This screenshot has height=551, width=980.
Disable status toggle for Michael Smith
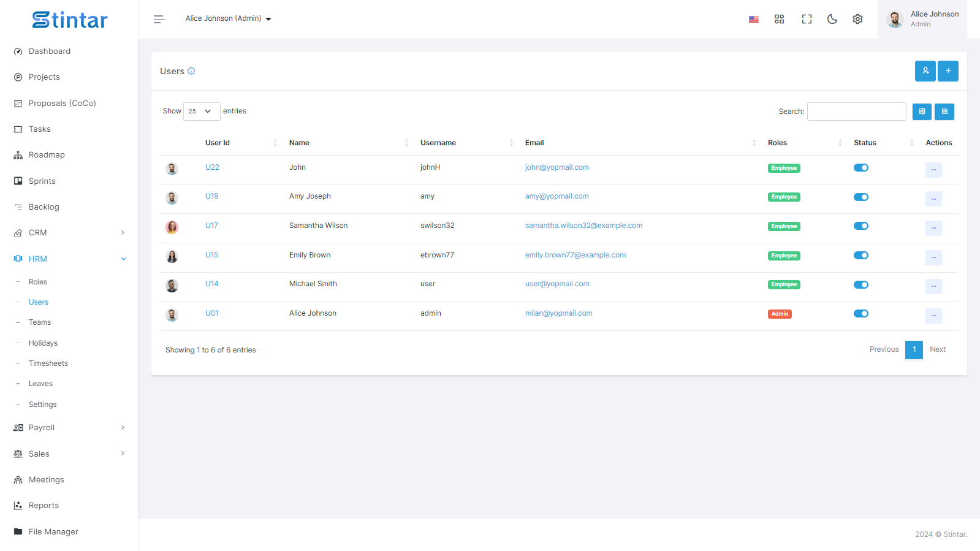(861, 284)
